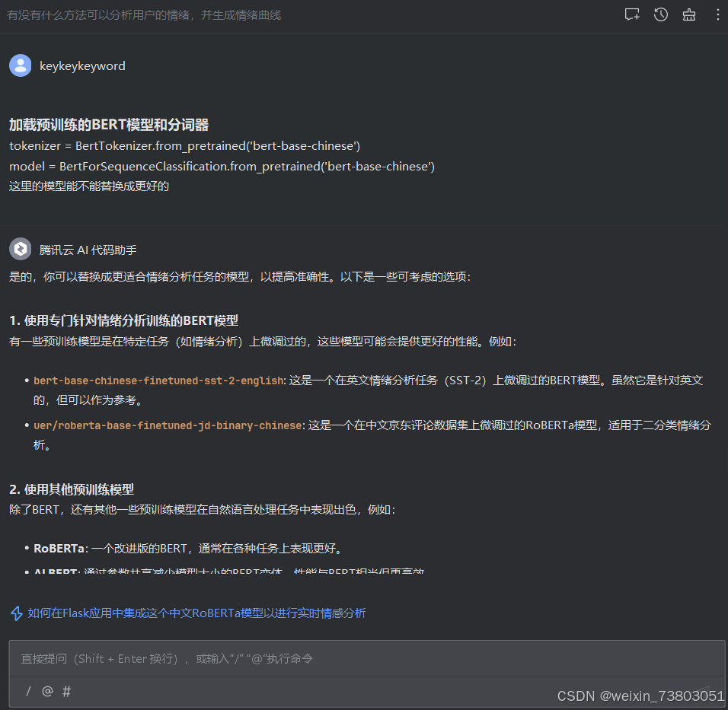Open suggested Flask RoBERTa integration question
Viewport: 728px width, 710px height.
[197, 613]
